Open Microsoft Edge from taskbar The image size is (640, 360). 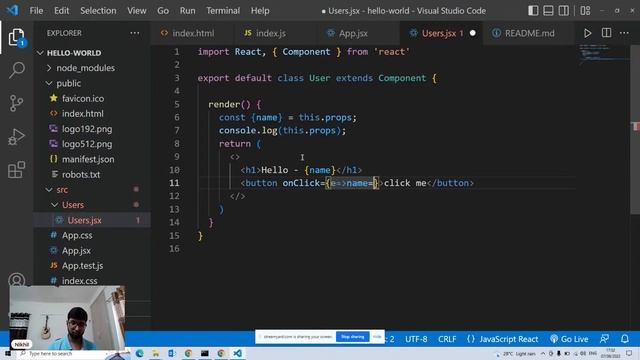140,353
